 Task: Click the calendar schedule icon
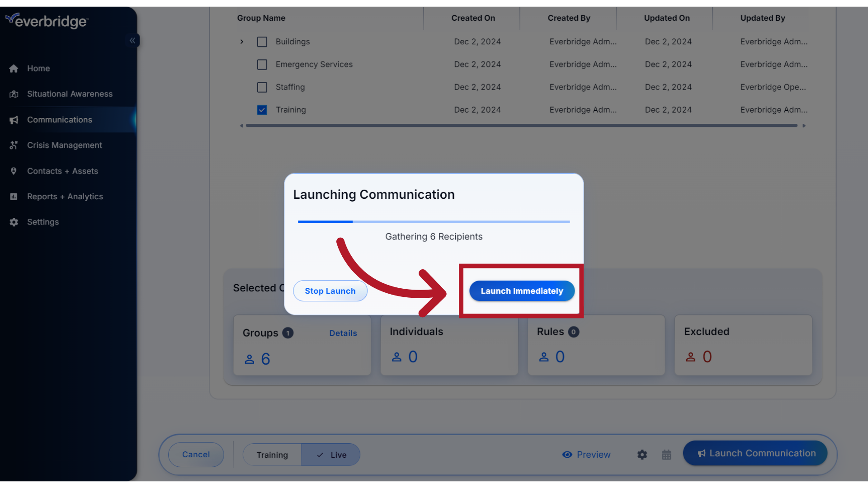666,454
